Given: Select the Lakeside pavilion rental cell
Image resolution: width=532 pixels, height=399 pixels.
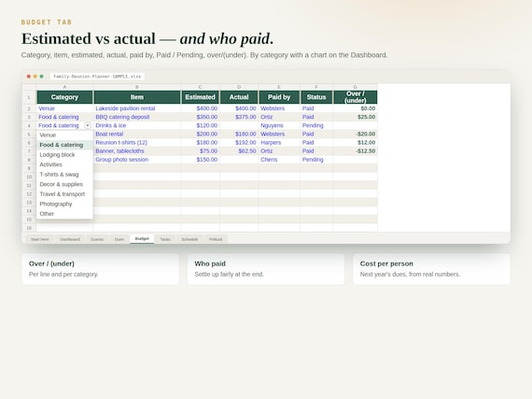Looking at the screenshot, I should 137,108.
